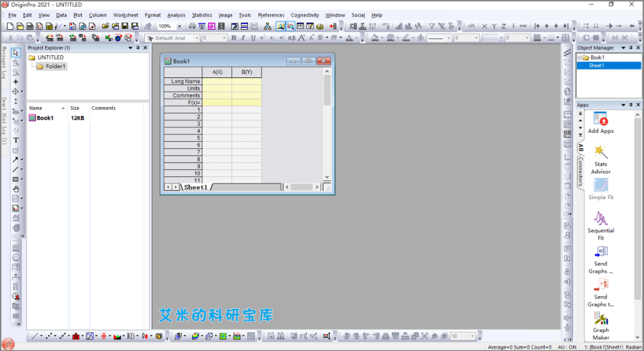Click the Open file folder icon
This screenshot has height=351, width=644.
click(105, 26)
